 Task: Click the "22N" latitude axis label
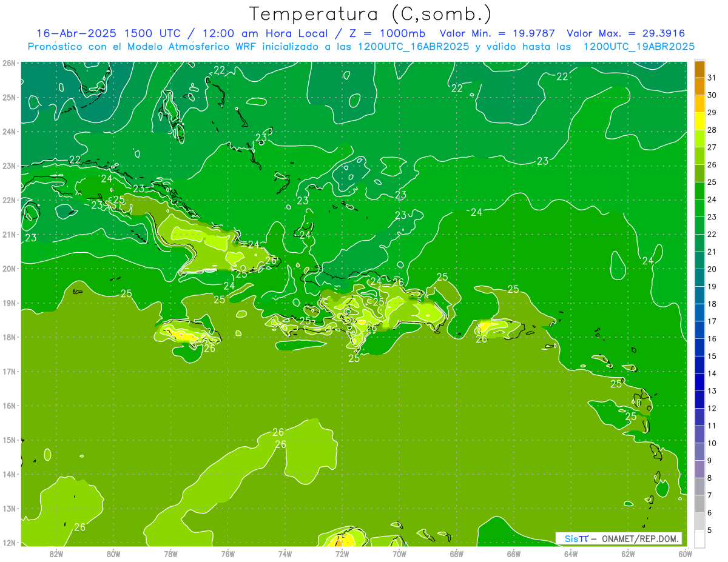click(8, 200)
